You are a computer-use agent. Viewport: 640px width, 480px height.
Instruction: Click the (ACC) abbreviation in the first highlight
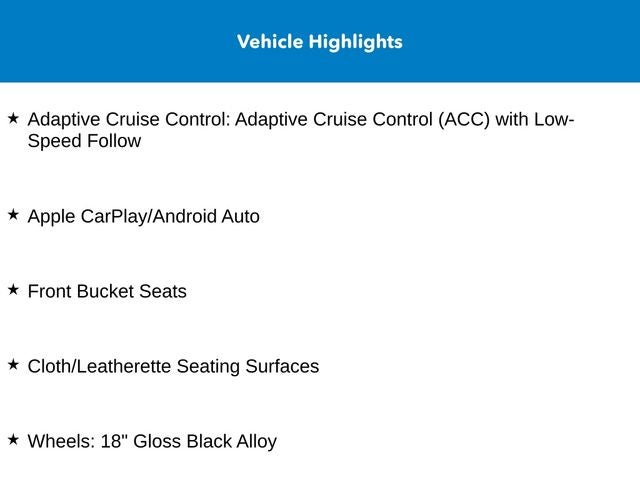[x=461, y=121]
